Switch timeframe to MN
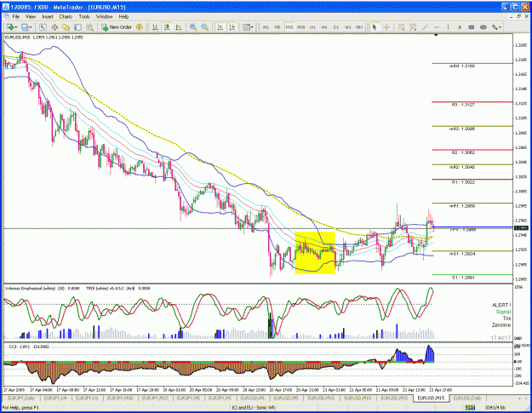 359,27
